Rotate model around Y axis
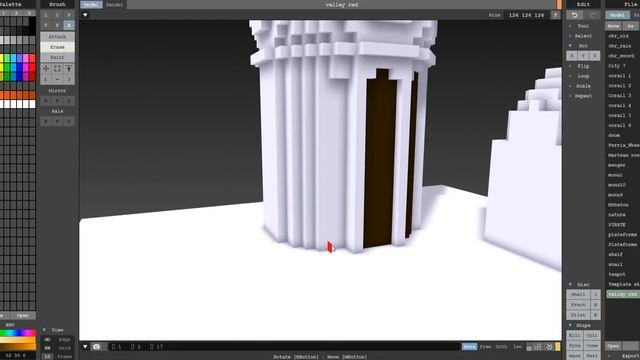640x360 pixels. click(x=583, y=56)
